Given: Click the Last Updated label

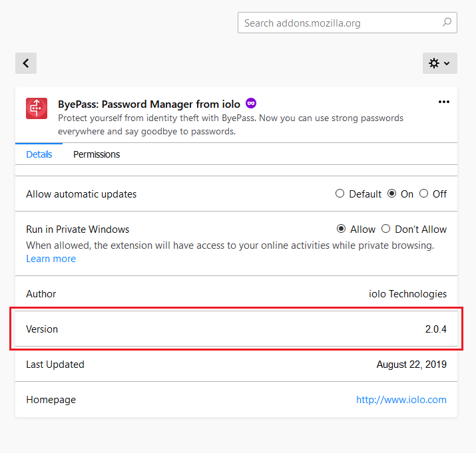Looking at the screenshot, I should coord(55,365).
